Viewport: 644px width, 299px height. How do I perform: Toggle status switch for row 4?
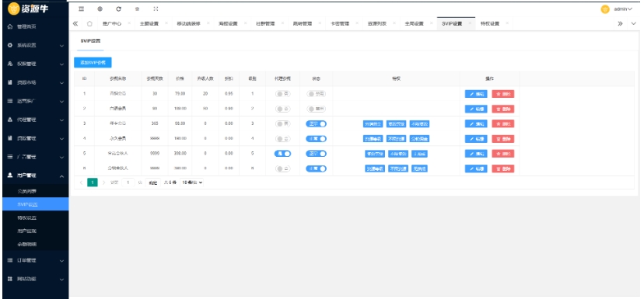pos(317,139)
